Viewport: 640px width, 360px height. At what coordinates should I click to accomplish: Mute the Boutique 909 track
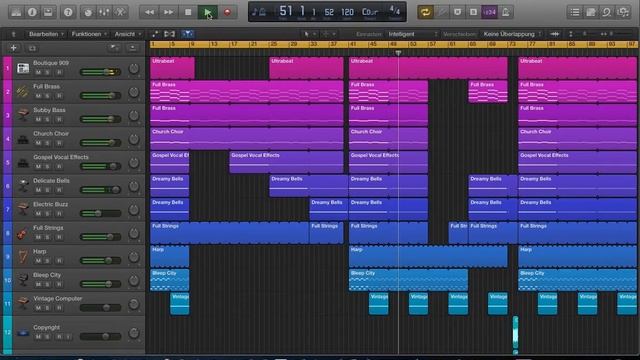tap(38, 72)
